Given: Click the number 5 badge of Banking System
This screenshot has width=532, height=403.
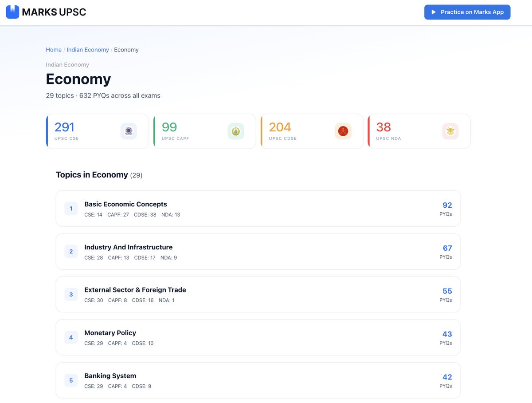Looking at the screenshot, I should (71, 380).
